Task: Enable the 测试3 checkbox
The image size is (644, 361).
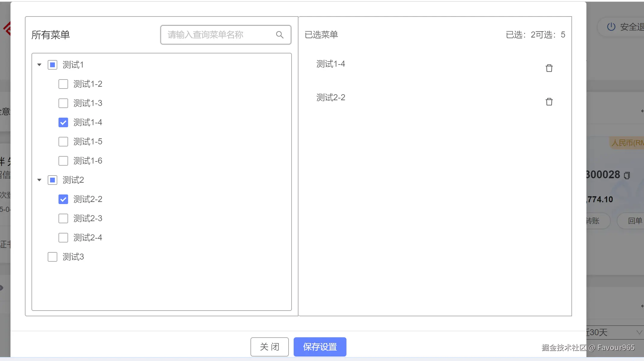Action: (52, 257)
